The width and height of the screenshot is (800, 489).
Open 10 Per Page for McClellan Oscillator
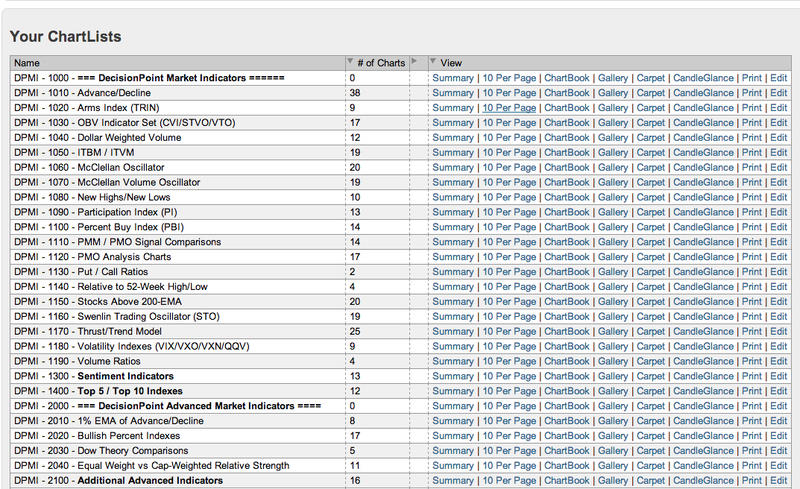pyautogui.click(x=509, y=167)
